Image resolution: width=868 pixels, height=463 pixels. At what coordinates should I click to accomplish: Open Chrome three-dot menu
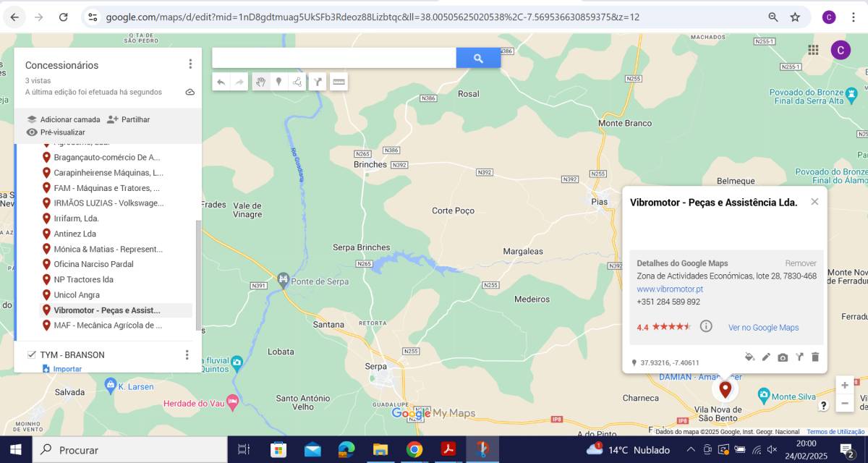[x=854, y=17]
